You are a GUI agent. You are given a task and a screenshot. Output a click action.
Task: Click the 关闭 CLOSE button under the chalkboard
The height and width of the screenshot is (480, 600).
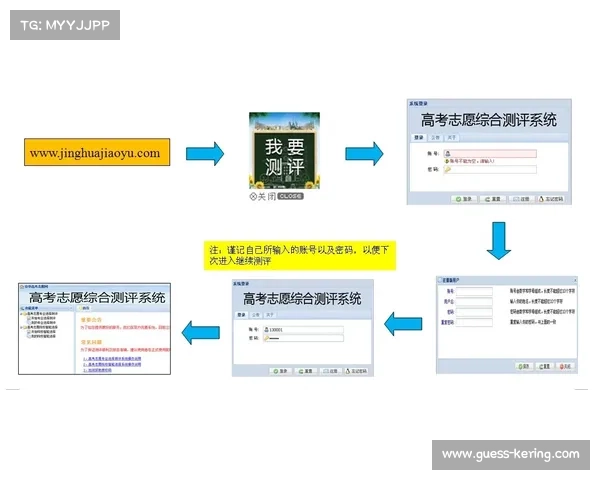coord(275,197)
